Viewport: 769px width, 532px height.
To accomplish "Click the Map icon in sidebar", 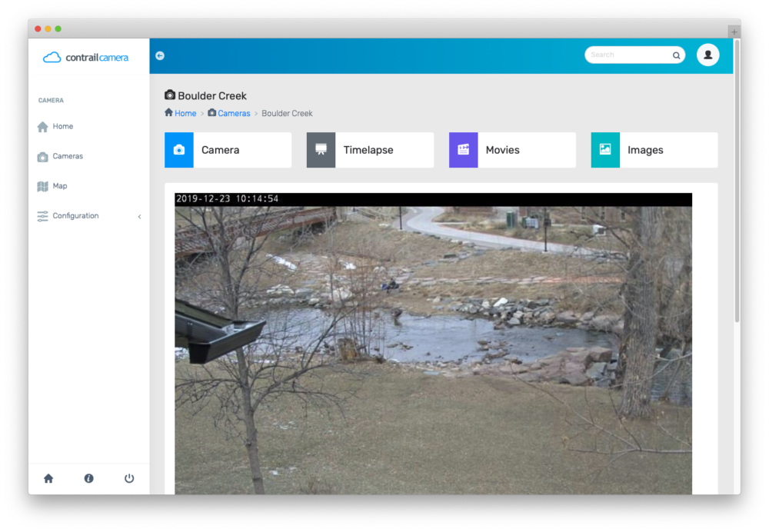I will [x=42, y=186].
